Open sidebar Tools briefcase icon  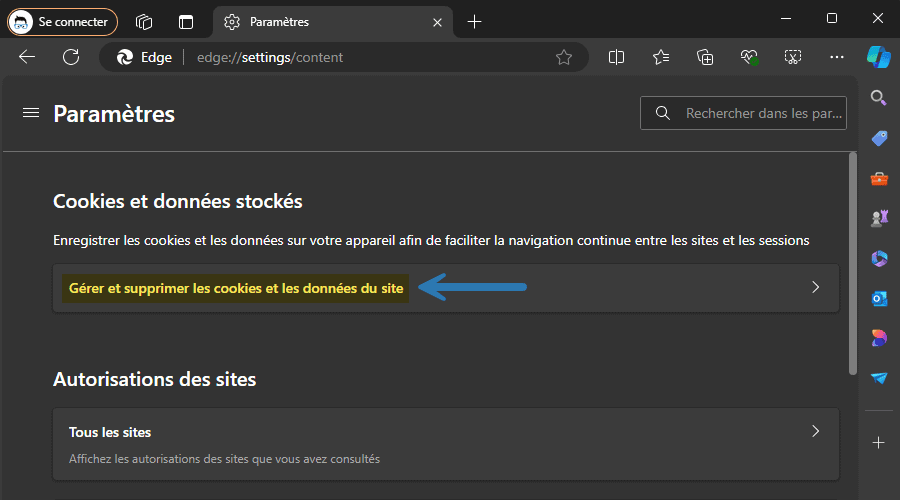click(879, 179)
